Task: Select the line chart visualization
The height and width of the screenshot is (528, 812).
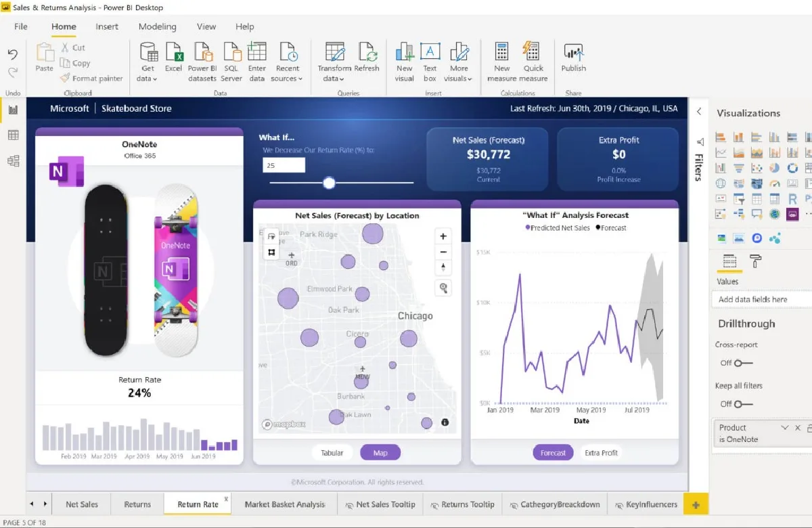Action: coord(721,152)
